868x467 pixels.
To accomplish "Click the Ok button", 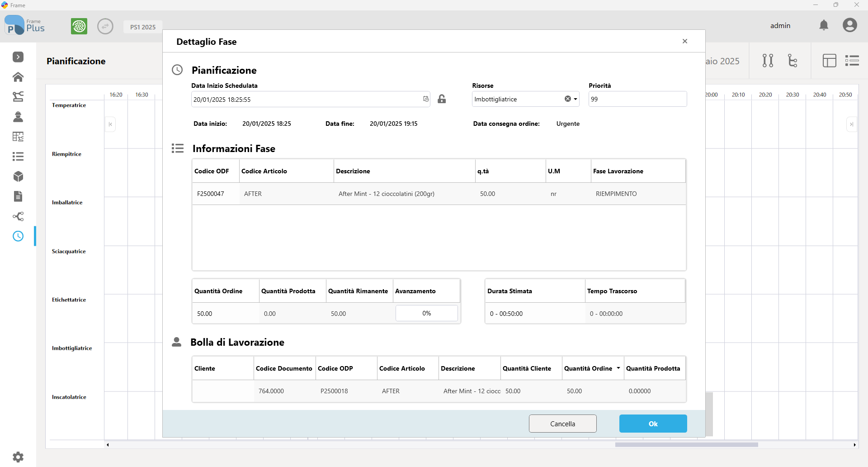I will point(653,424).
